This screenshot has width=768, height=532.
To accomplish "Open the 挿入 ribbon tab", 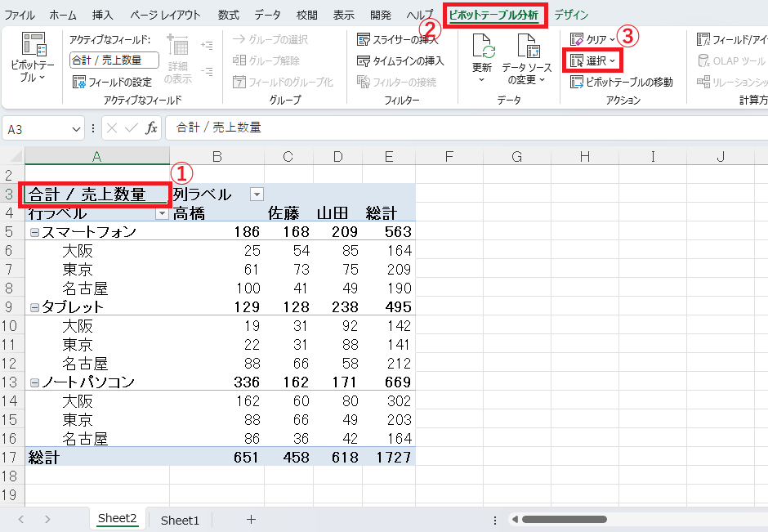I will coord(102,16).
